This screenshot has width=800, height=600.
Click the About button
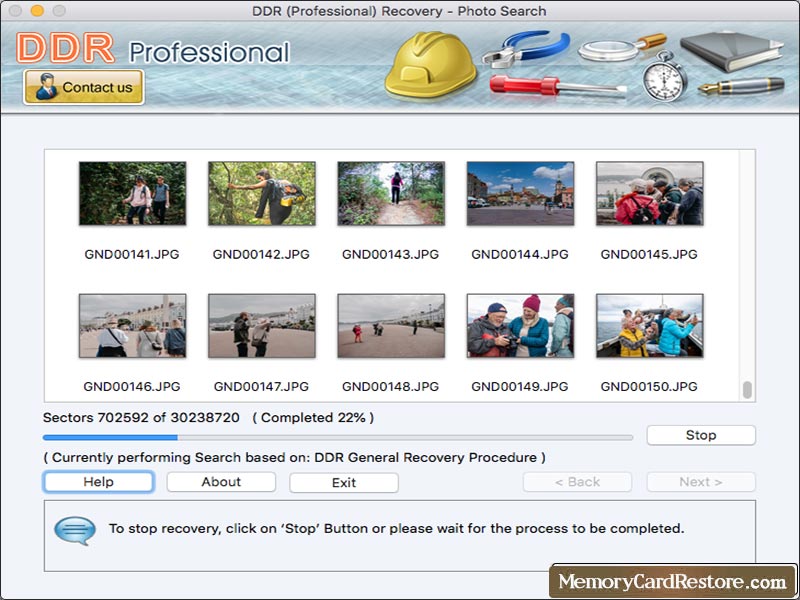pyautogui.click(x=220, y=482)
